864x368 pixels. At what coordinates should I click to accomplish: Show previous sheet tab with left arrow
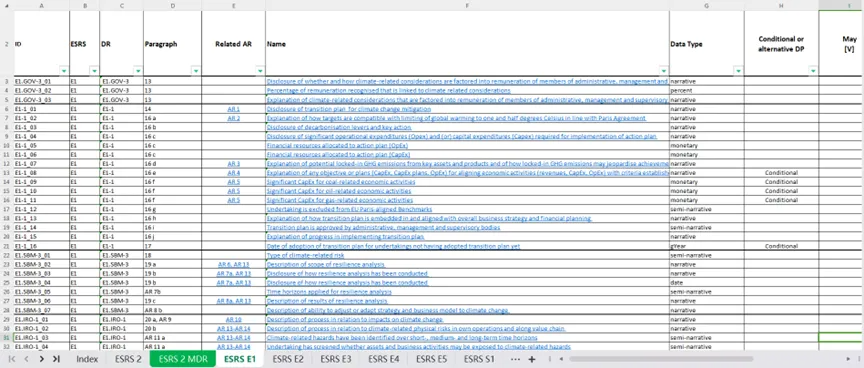pos(26,359)
